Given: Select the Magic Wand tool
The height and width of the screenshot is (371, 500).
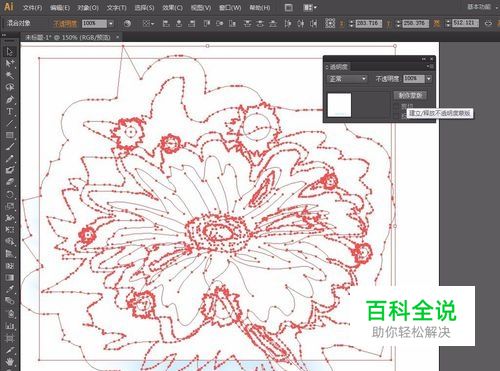Looking at the screenshot, I should (9, 75).
